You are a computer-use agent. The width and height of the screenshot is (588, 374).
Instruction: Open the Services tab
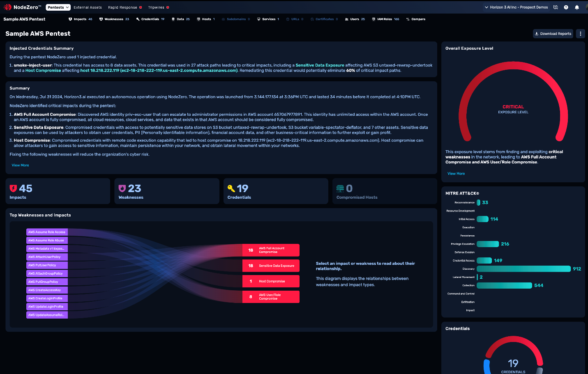(x=268, y=19)
